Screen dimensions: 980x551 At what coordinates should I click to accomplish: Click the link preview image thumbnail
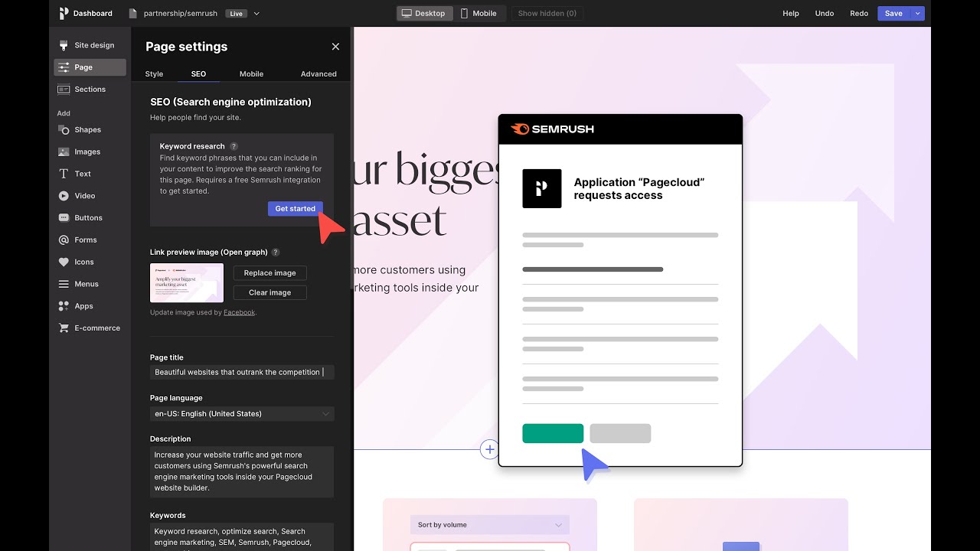187,283
